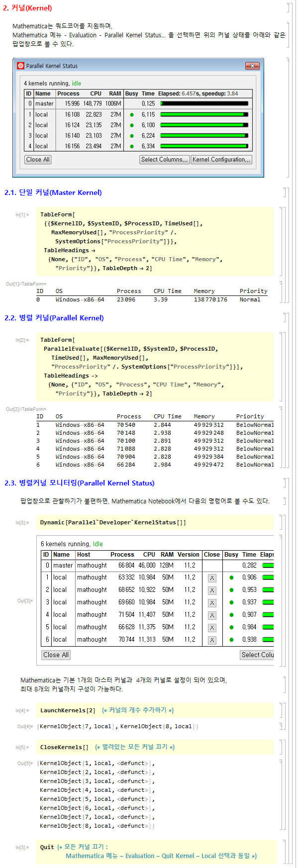Click the Close All button in popup
298x868 pixels.
(x=38, y=160)
